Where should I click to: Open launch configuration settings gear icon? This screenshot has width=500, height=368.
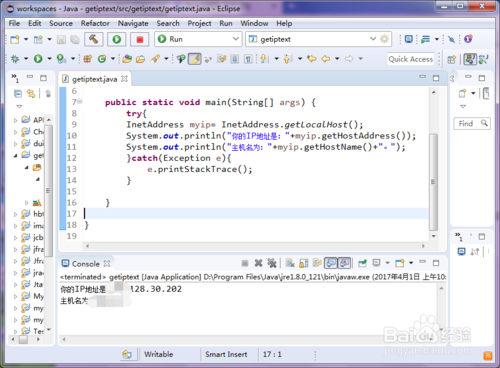click(x=384, y=39)
